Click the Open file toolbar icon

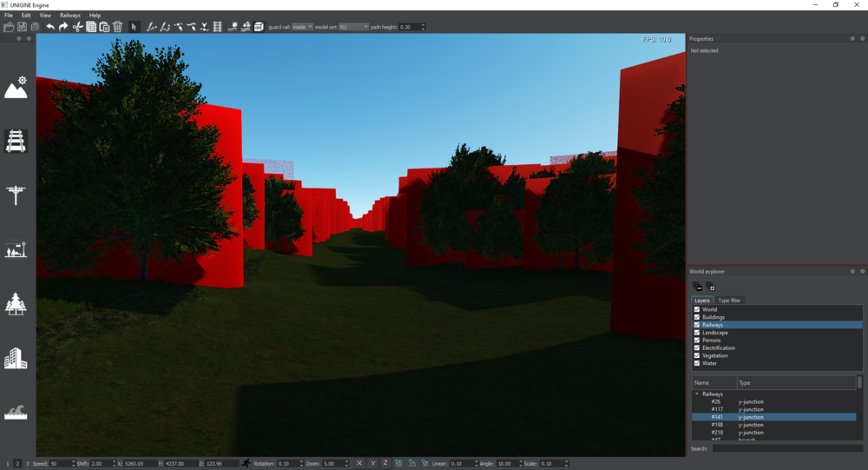coord(9,27)
